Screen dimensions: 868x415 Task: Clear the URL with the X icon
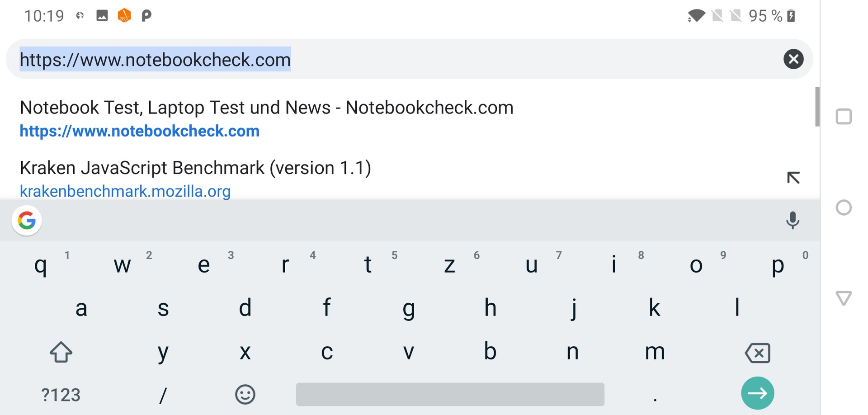point(793,59)
